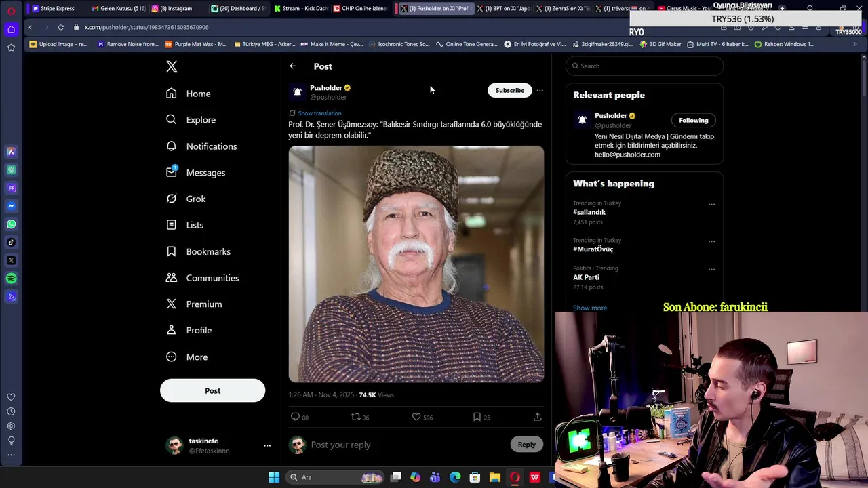Open Messenger in the Opera sidebar
Image resolution: width=868 pixels, height=488 pixels.
click(11, 206)
